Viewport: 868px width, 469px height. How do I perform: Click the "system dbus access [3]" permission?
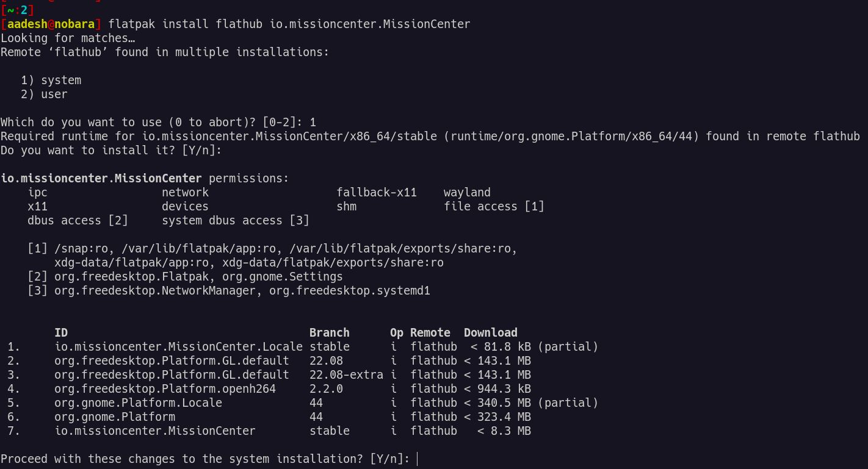coord(236,221)
